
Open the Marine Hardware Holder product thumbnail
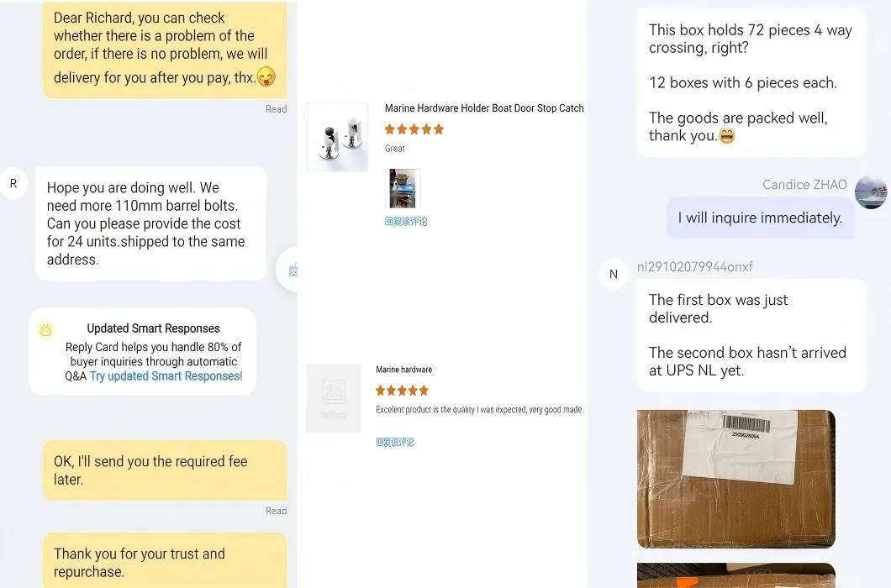[x=337, y=136]
